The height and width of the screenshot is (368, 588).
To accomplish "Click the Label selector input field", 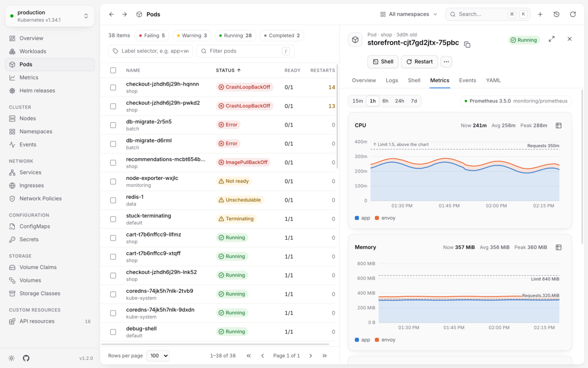I will coord(151,51).
